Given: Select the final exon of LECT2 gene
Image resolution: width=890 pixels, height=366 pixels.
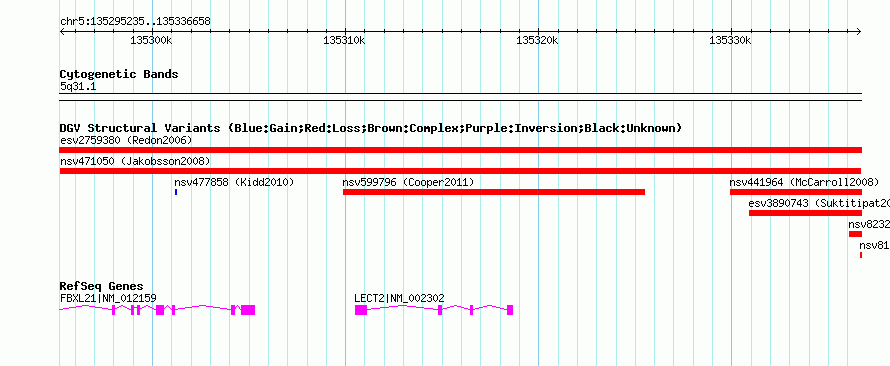Looking at the screenshot, I should [x=510, y=310].
